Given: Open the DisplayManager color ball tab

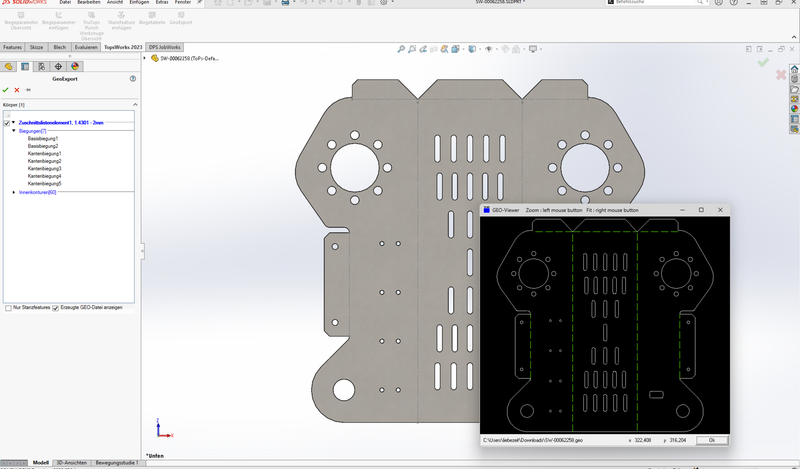Looking at the screenshot, I should point(75,66).
